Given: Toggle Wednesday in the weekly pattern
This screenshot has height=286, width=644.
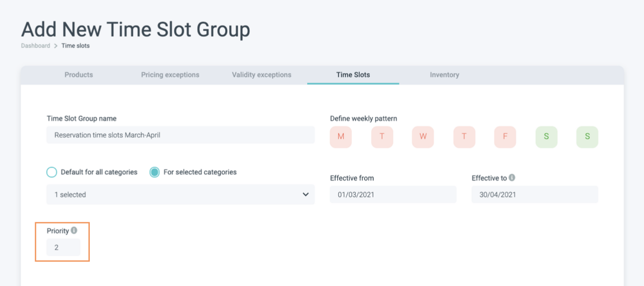Looking at the screenshot, I should [423, 137].
